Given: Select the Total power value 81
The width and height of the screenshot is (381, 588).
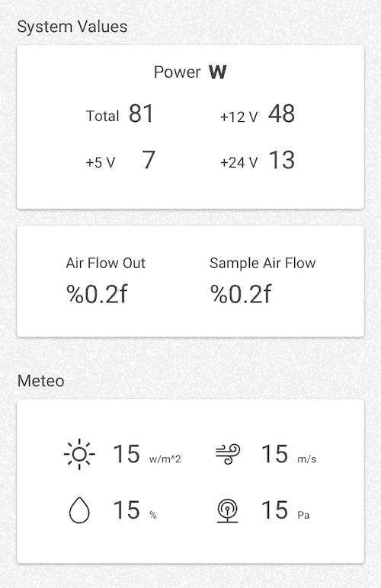Looking at the screenshot, I should click(x=141, y=113).
